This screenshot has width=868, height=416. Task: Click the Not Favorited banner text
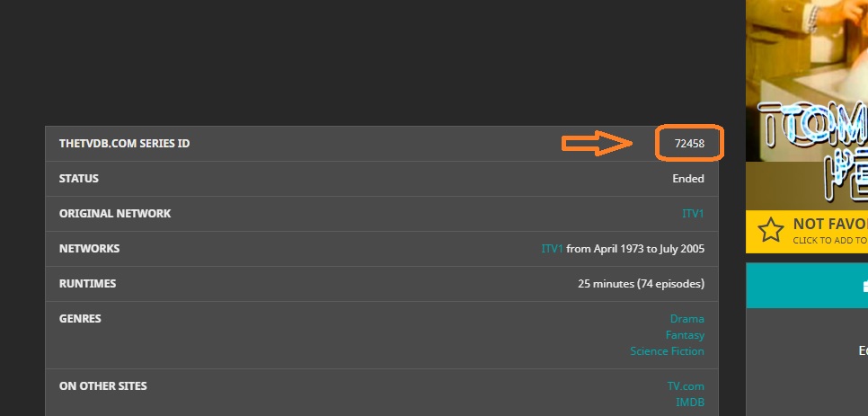pyautogui.click(x=829, y=225)
